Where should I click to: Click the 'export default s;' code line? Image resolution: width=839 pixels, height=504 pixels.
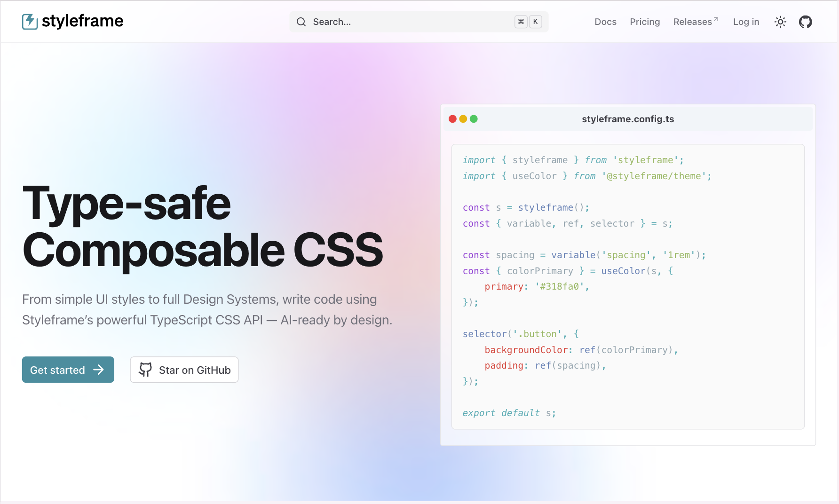509,413
